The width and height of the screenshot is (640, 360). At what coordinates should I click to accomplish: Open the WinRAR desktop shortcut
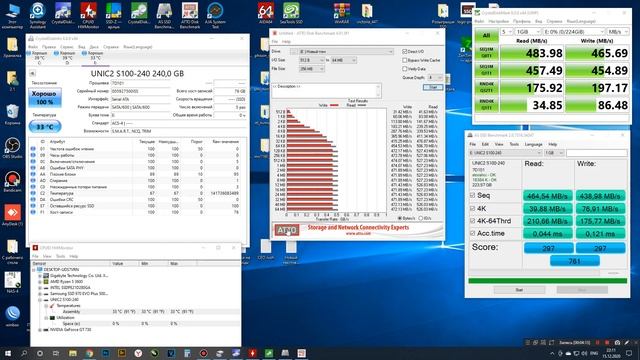tap(342, 13)
